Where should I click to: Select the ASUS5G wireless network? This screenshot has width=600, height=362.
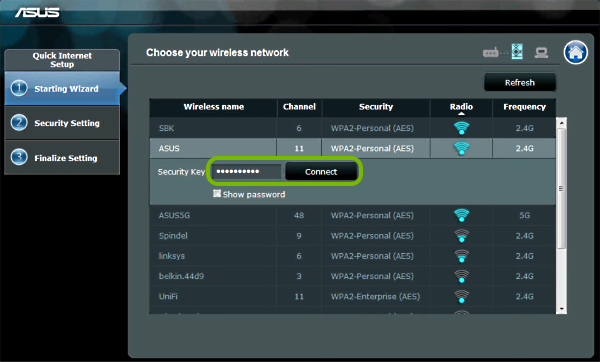(352, 215)
